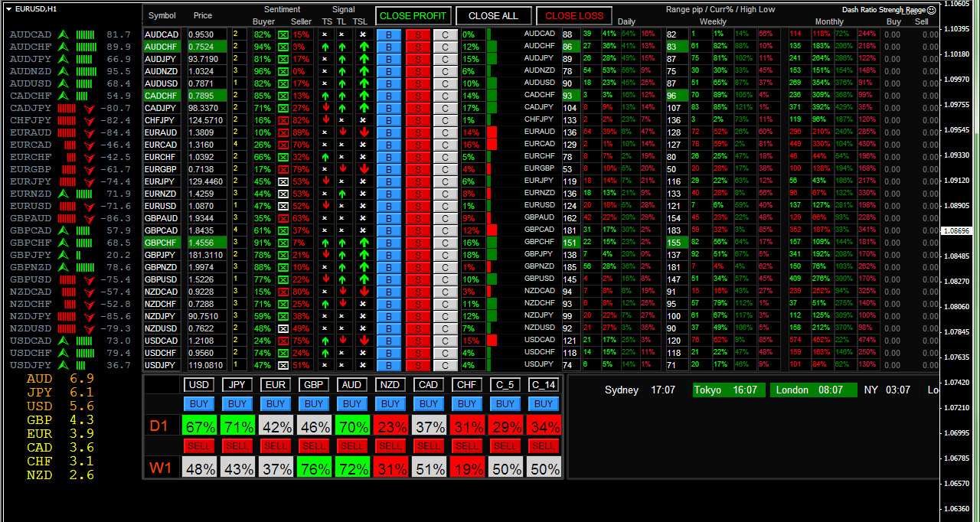Expand the EURUSD,H1 chart indicator triangle

tap(8, 9)
